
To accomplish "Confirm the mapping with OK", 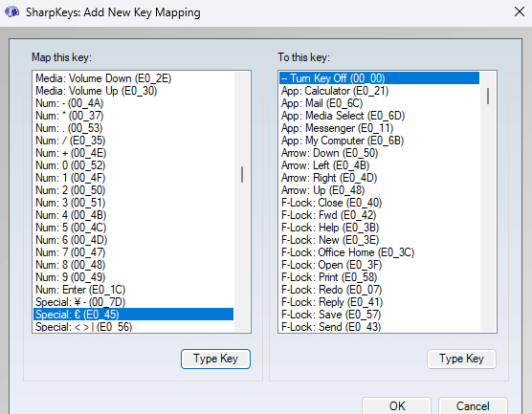I will click(x=397, y=405).
